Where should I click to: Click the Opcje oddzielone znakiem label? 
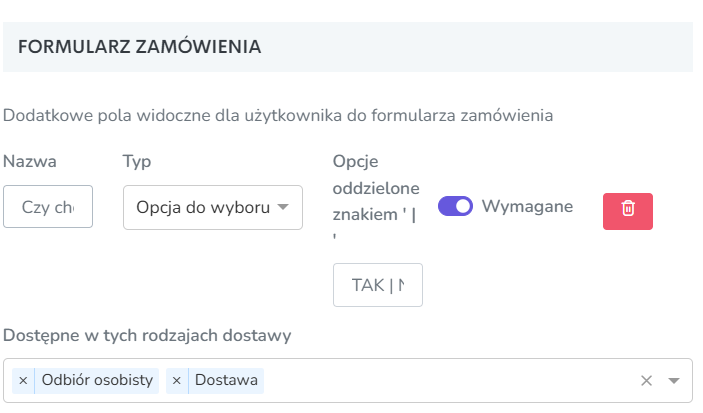point(376,195)
